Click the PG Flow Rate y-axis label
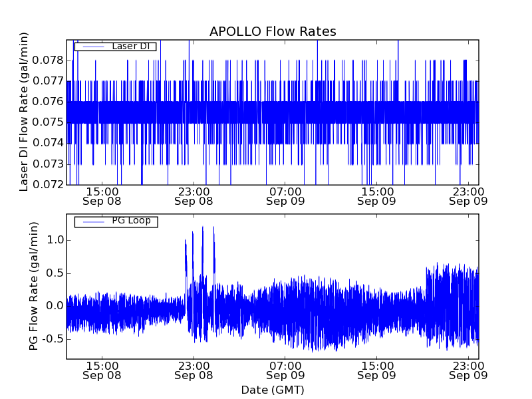 tap(34, 286)
